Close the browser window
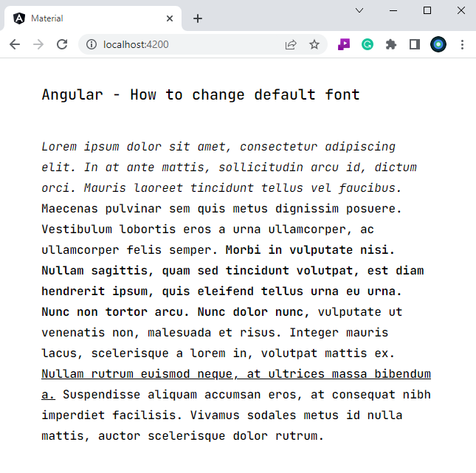This screenshot has height=473, width=476. pyautogui.click(x=461, y=10)
